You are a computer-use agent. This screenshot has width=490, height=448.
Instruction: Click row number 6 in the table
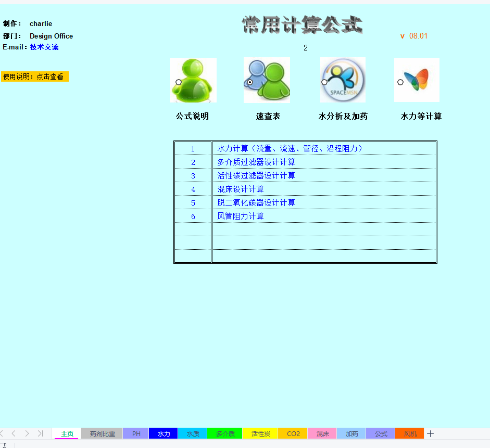(x=193, y=216)
